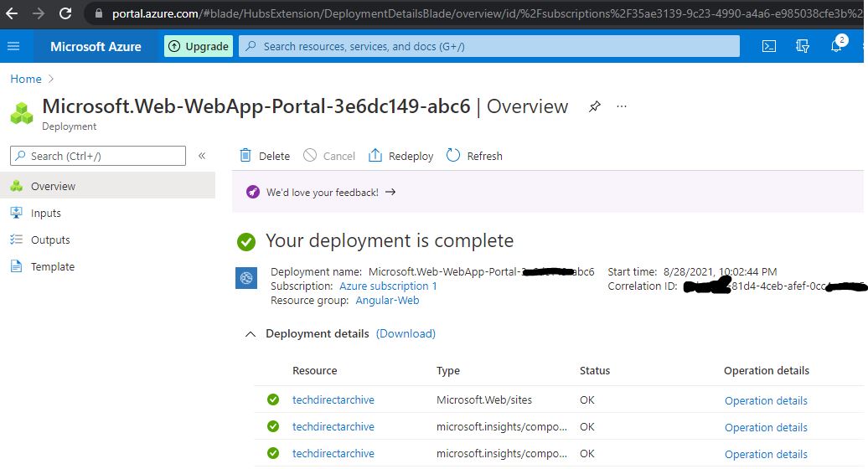868x469 pixels.
Task: Reload the page with browser refresh icon
Action: (x=65, y=13)
